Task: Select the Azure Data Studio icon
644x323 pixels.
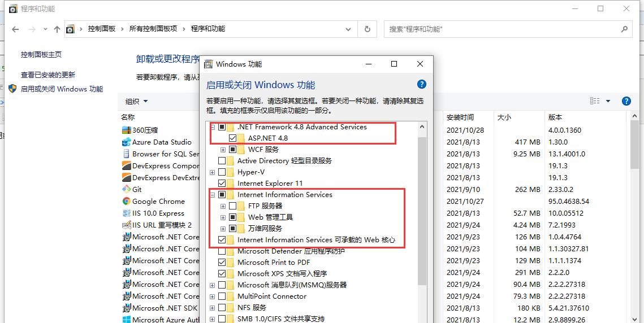Action: coord(127,142)
